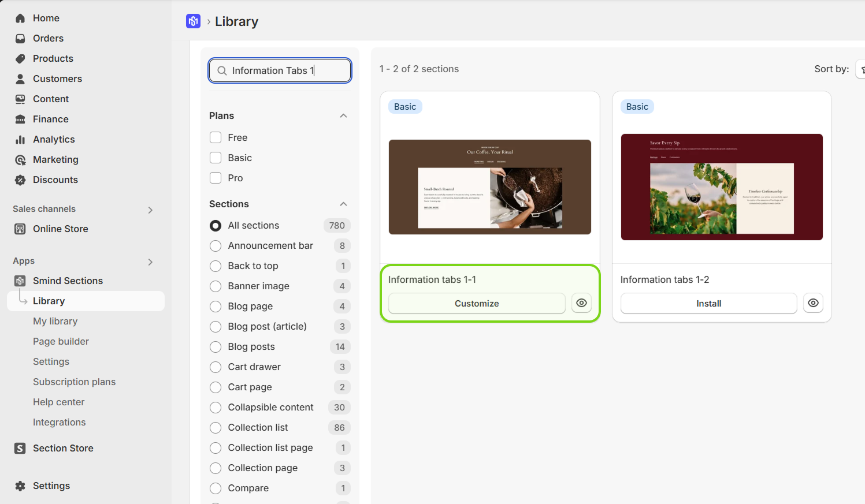Screen dimensions: 865x504
Task: Click the Smind Sections app icon in breadcrumb
Action: [x=193, y=21]
